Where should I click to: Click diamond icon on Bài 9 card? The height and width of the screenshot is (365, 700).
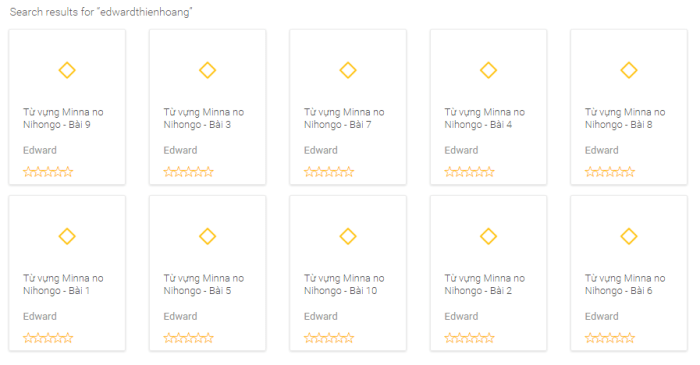pos(67,70)
